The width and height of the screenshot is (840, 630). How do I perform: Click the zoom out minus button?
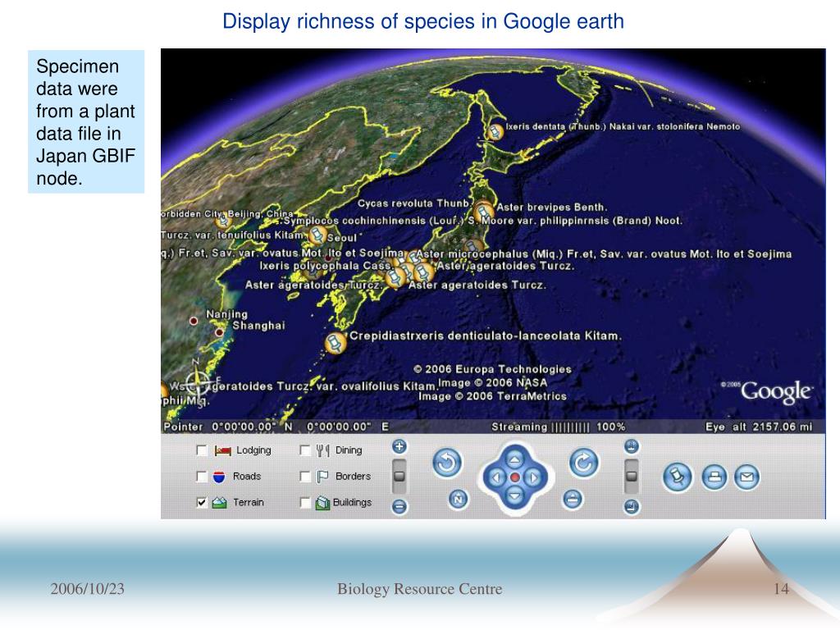399,506
